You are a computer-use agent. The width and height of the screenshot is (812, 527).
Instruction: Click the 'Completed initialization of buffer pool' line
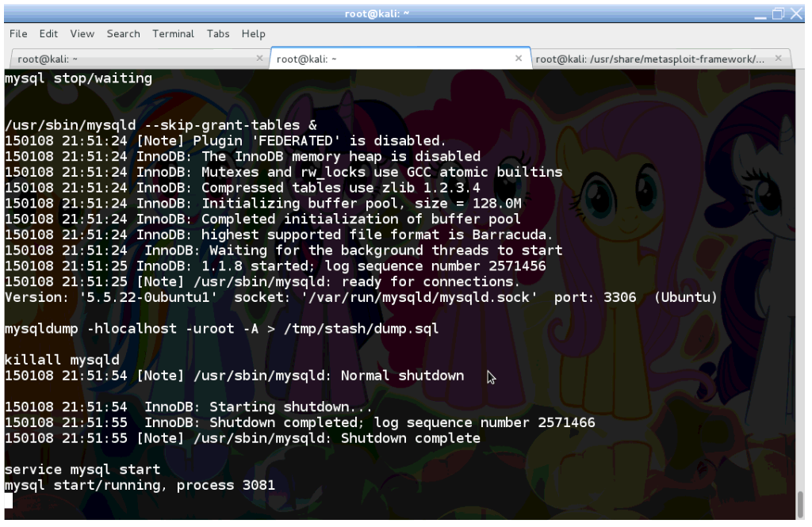pos(262,219)
